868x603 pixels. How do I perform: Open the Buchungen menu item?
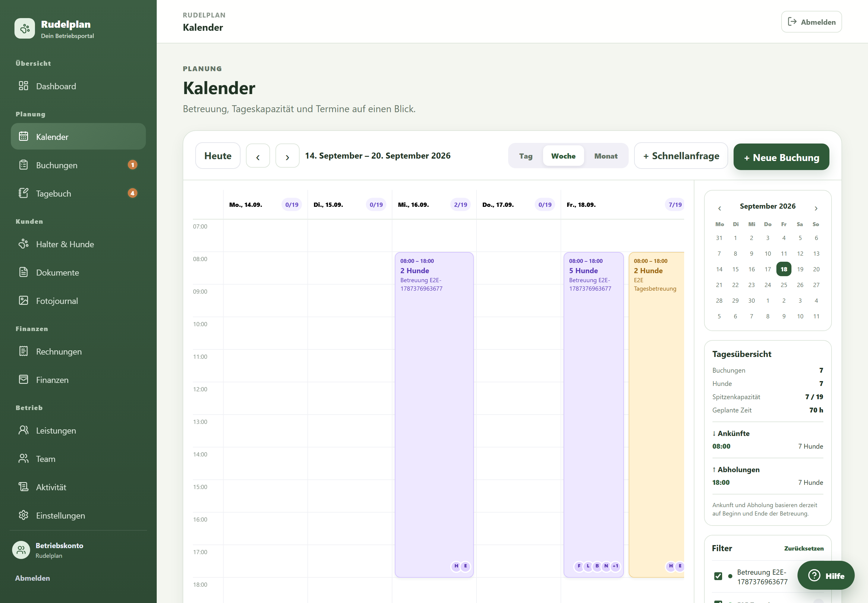click(78, 165)
